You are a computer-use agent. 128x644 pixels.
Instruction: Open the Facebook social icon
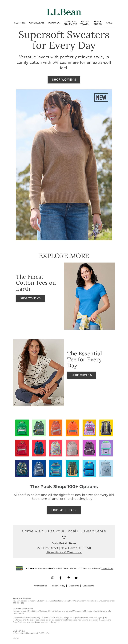point(60,578)
